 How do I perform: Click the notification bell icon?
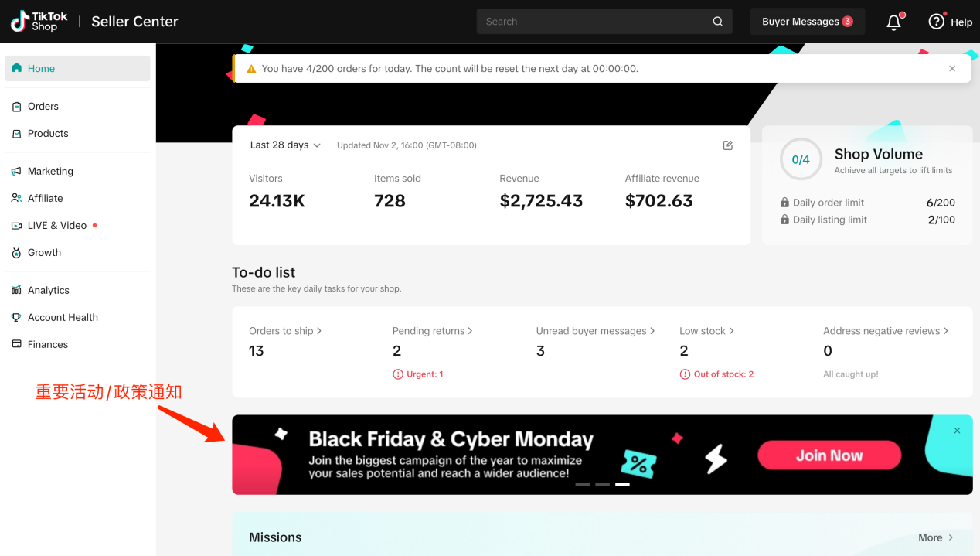894,22
